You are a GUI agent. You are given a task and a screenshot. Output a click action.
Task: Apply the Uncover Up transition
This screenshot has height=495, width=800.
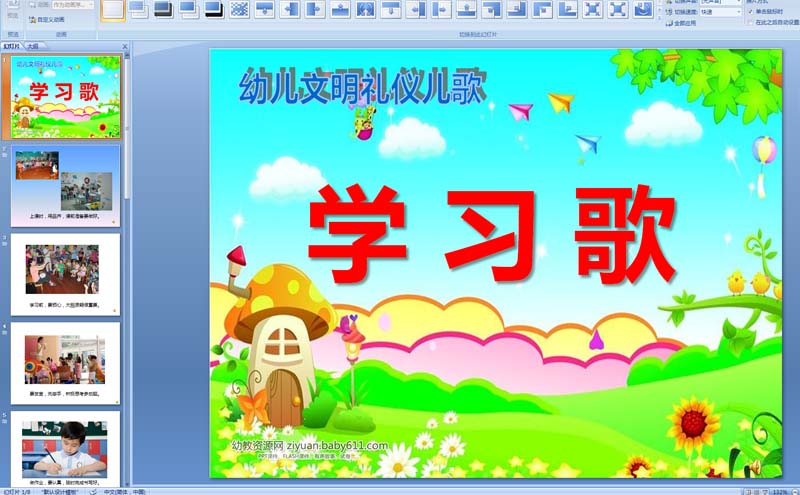[467, 10]
